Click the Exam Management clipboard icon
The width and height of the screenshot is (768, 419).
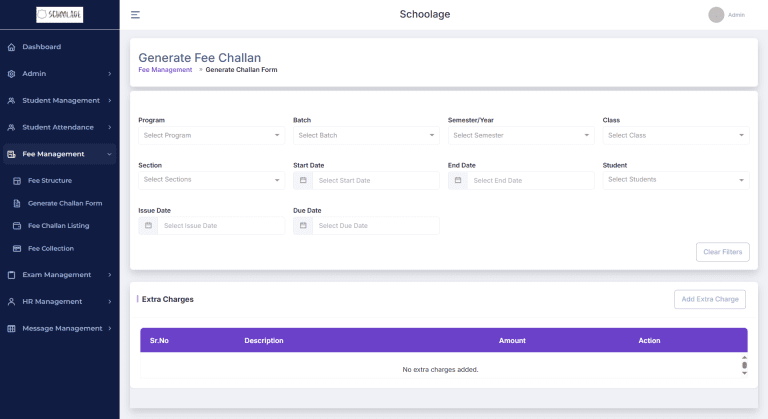tap(11, 275)
